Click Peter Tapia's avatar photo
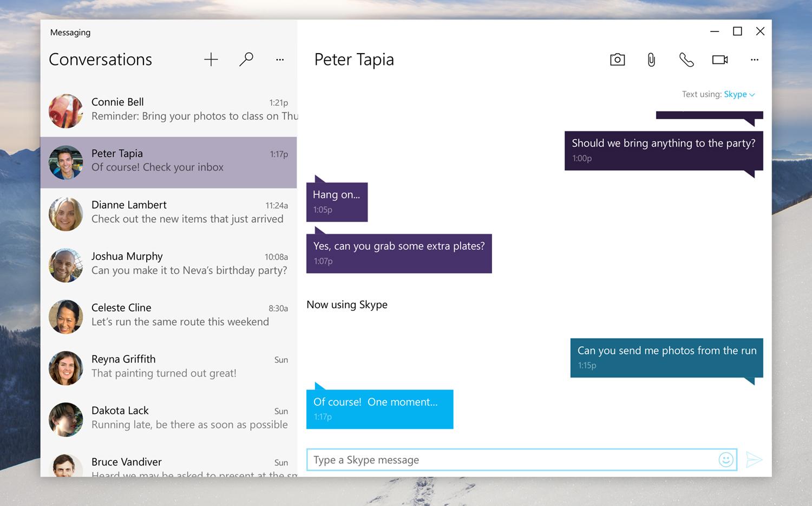The height and width of the screenshot is (506, 812). pyautogui.click(x=66, y=163)
